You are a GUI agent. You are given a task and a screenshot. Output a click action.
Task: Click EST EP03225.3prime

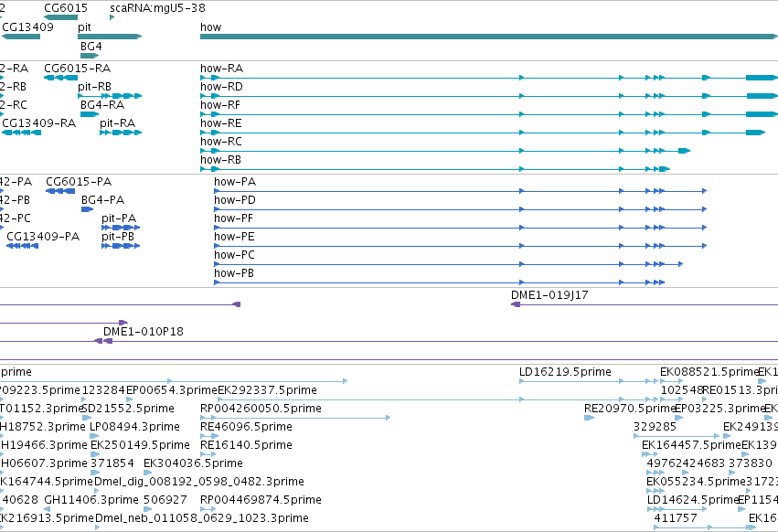point(678,418)
